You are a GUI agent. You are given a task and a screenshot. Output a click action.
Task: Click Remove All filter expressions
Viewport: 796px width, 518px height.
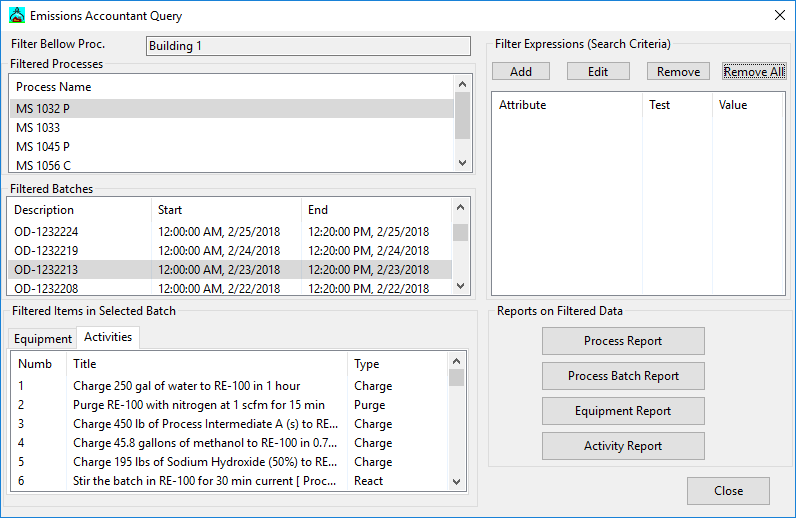tap(753, 72)
